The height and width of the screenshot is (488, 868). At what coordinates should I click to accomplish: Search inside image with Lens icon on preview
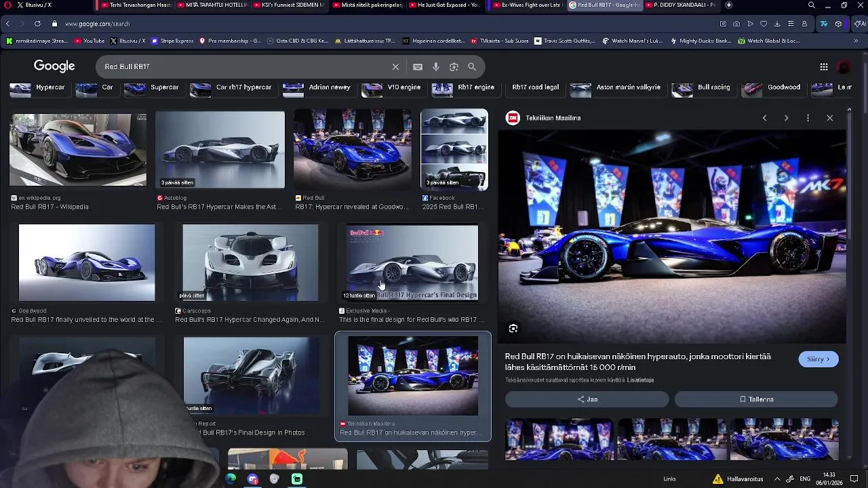tap(513, 328)
